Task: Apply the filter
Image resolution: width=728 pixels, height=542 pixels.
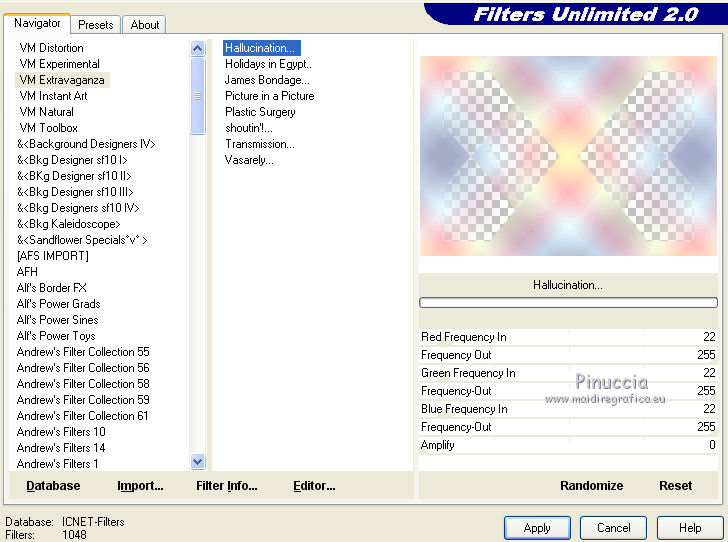Action: tap(537, 528)
